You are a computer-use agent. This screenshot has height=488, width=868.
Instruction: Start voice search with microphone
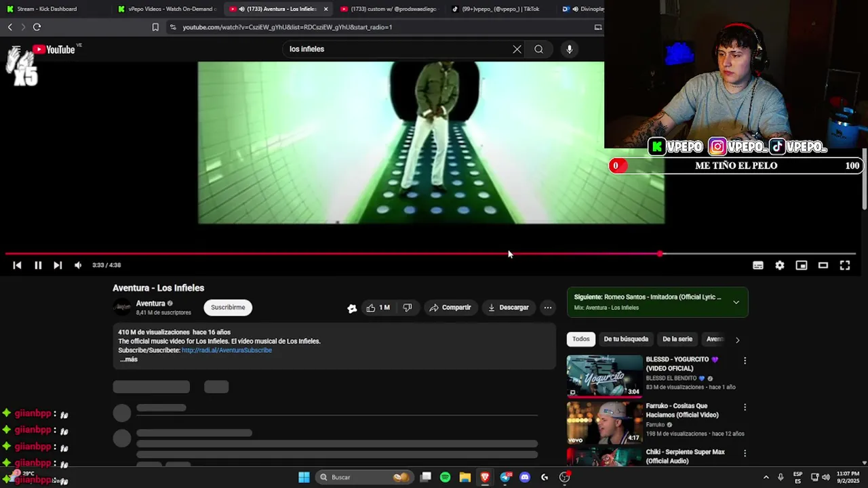(570, 49)
